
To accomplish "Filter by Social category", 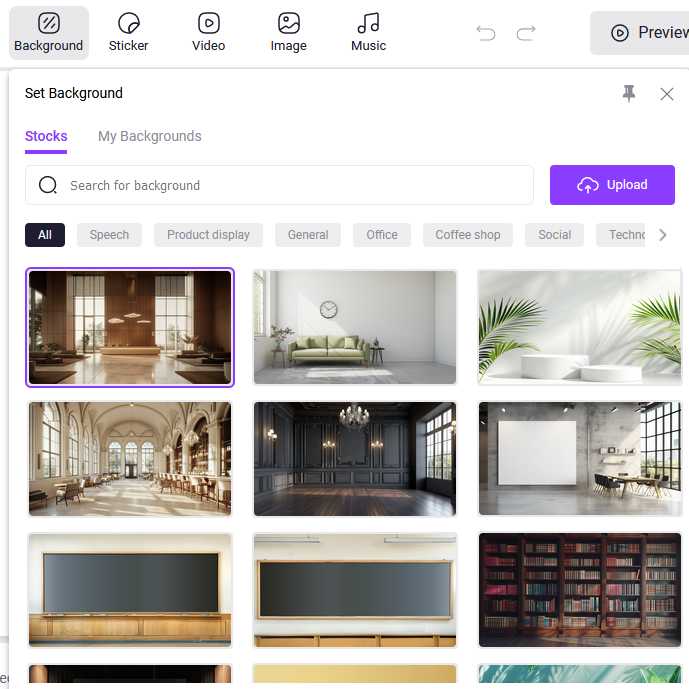I will [x=555, y=235].
